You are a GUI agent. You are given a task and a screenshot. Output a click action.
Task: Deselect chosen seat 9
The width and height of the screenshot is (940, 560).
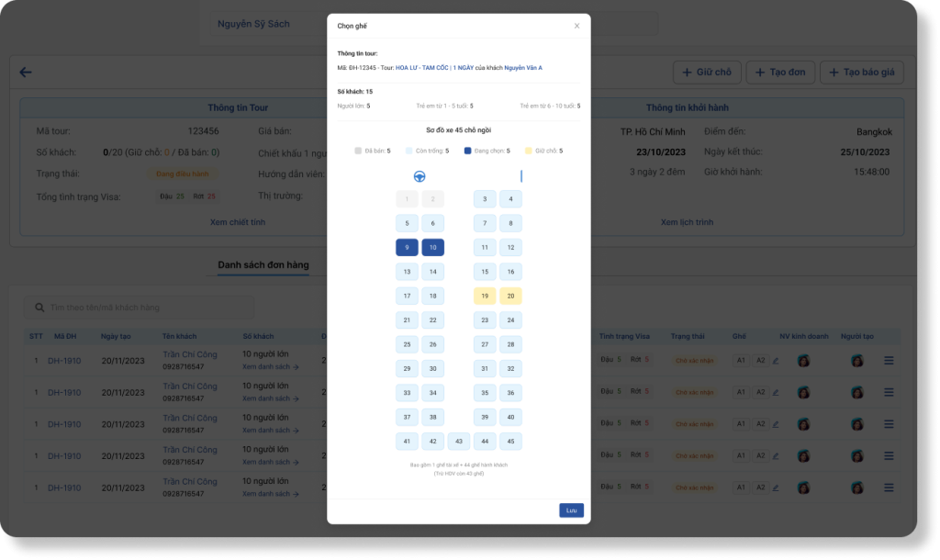click(x=407, y=248)
